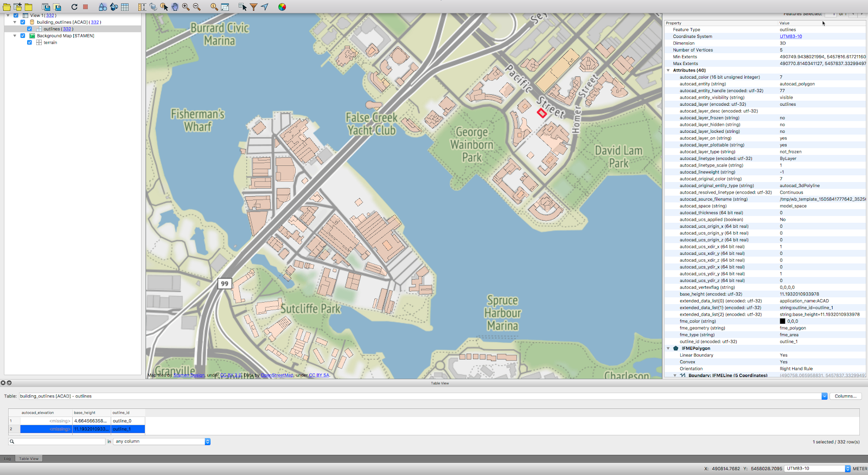Click the Zoom In magnifier tool
Viewport: 868px width, 475px height.
pos(186,7)
